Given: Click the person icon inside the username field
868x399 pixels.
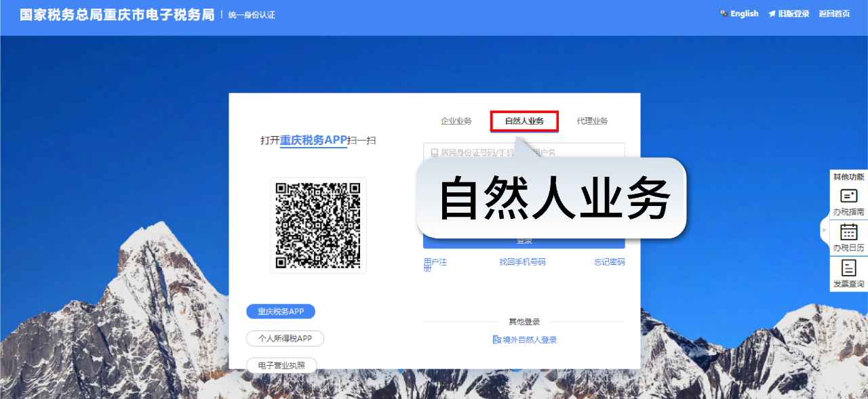Looking at the screenshot, I should coord(435,152).
